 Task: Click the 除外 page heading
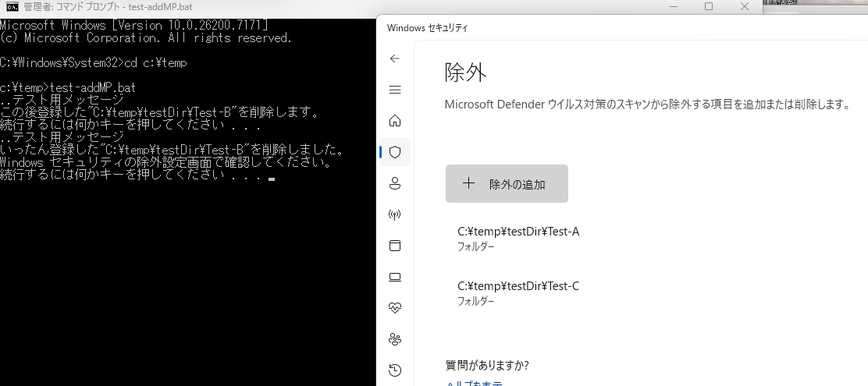pyautogui.click(x=465, y=73)
